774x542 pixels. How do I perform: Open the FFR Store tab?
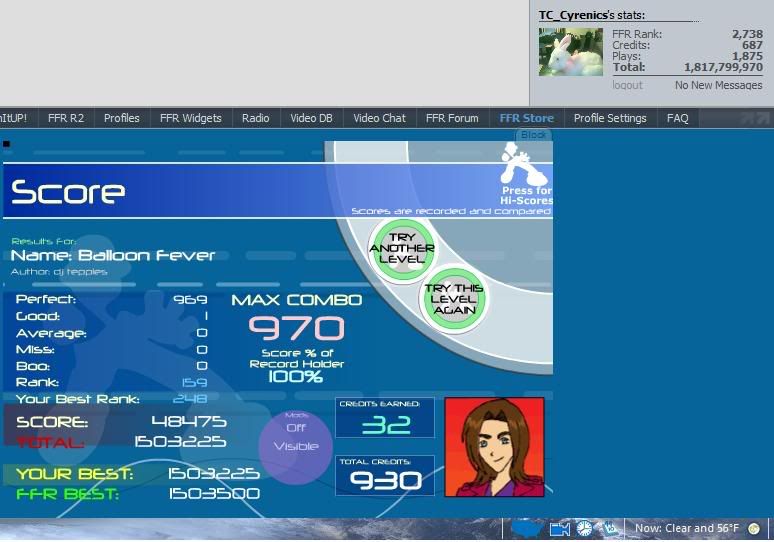point(526,118)
